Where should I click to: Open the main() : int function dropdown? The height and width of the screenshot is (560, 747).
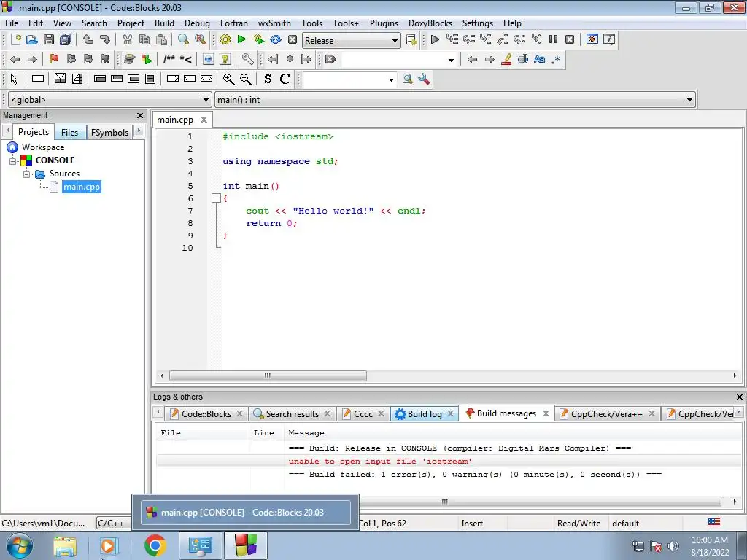pos(689,99)
